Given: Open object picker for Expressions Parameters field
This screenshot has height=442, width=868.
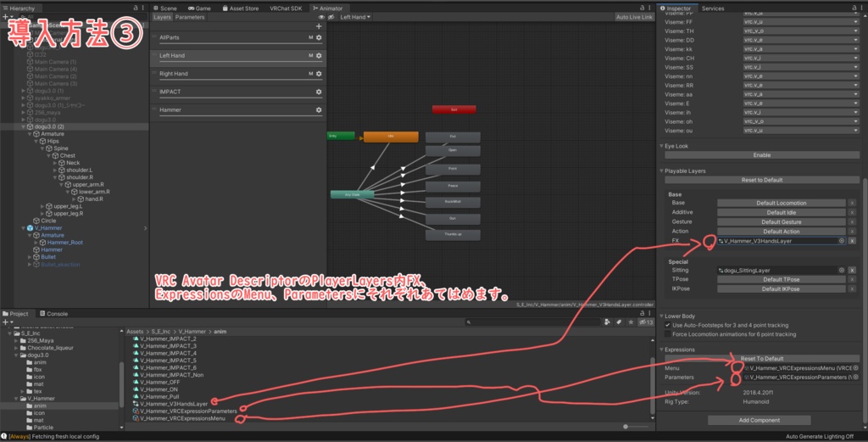Looking at the screenshot, I should [856, 378].
